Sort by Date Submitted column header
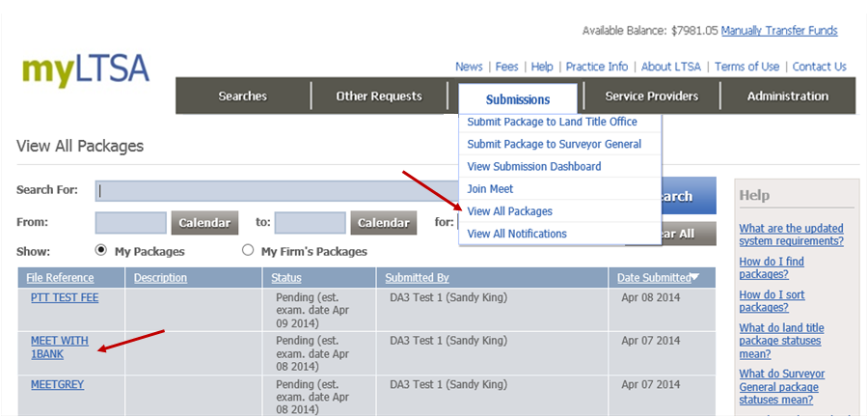The image size is (868, 417). point(654,278)
